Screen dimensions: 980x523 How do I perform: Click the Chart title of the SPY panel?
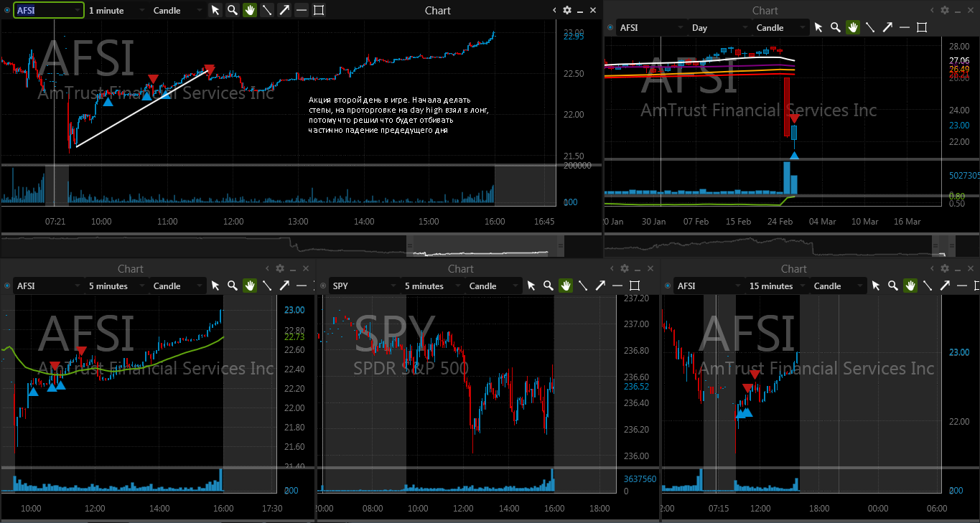click(461, 268)
